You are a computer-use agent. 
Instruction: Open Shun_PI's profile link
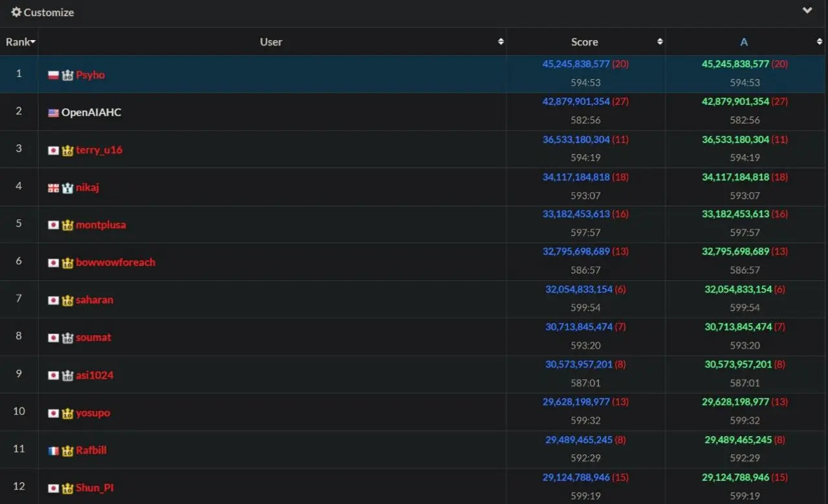coord(94,488)
